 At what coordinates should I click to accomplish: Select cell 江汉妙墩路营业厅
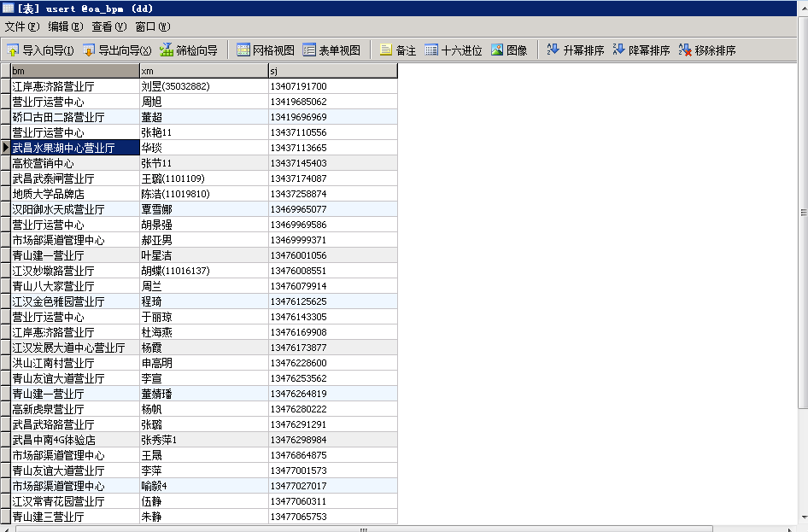pyautogui.click(x=75, y=271)
